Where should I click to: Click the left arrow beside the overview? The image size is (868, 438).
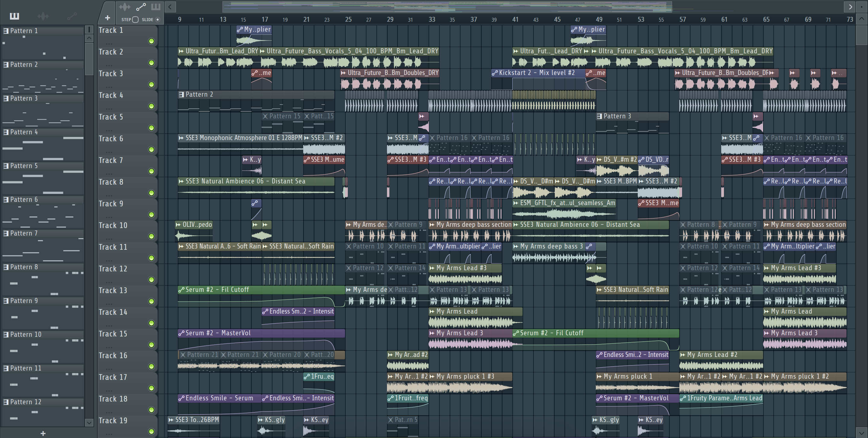(170, 6)
